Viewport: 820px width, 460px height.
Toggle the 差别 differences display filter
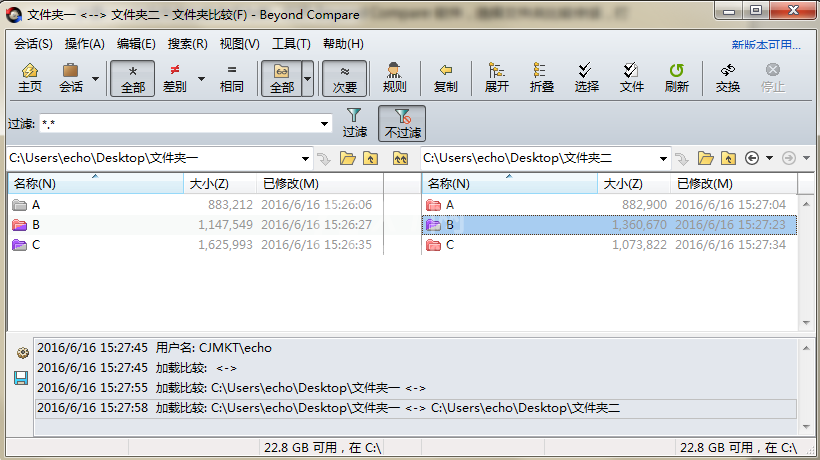tap(175, 78)
